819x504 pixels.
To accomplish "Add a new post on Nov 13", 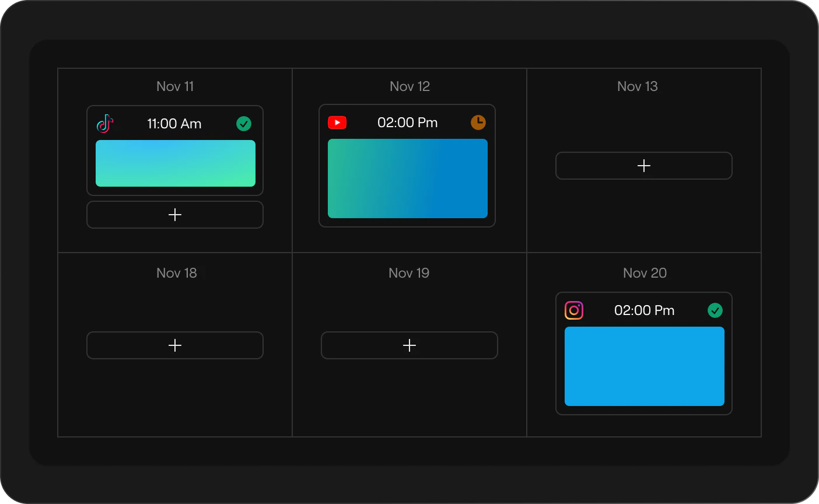I will click(644, 166).
